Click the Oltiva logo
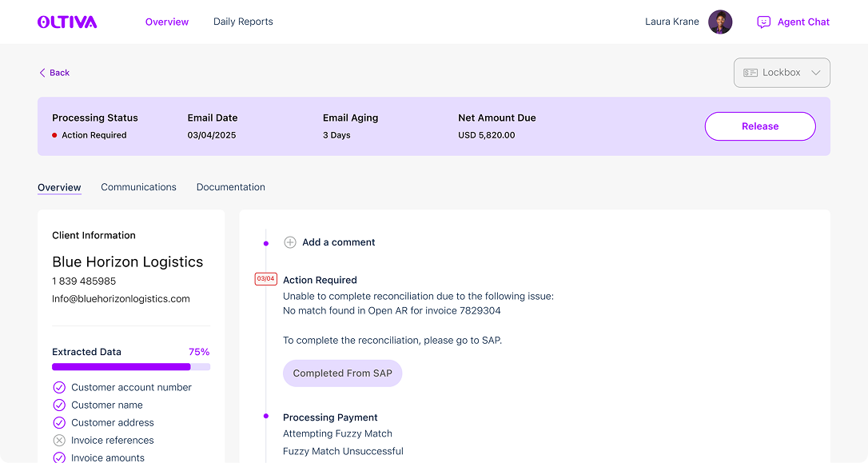 coord(67,22)
